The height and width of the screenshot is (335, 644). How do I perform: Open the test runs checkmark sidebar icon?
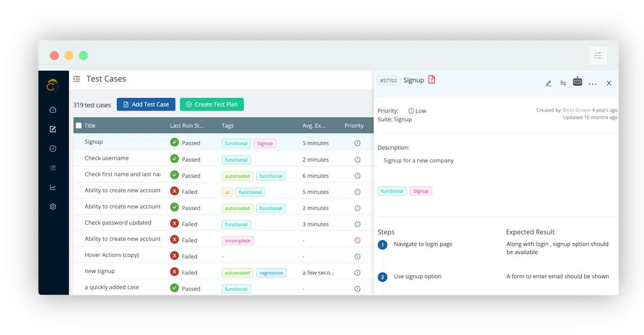pos(53,148)
